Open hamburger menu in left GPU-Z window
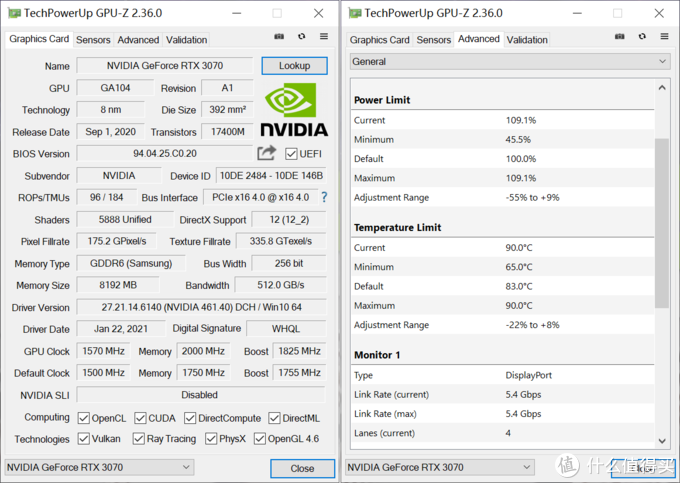 (324, 36)
